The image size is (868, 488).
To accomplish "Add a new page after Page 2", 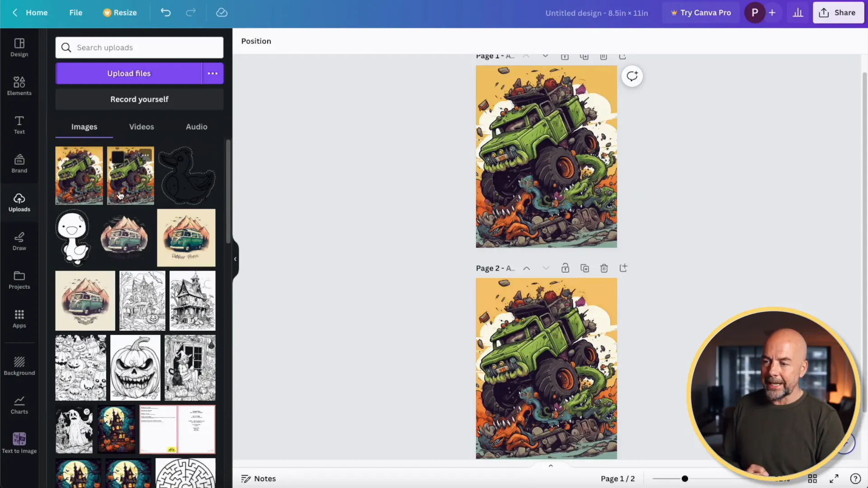I will click(x=623, y=268).
